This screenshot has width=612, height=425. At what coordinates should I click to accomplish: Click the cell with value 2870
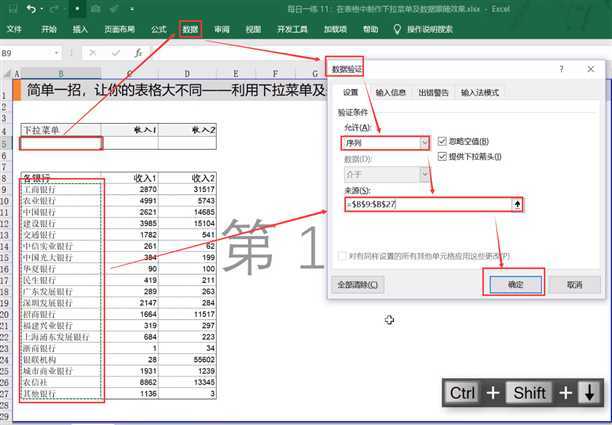[130, 190]
